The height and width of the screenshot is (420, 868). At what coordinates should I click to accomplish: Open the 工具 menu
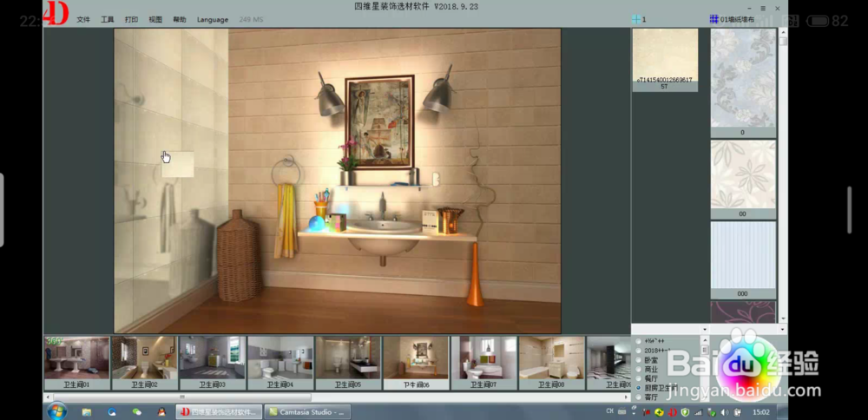tap(108, 19)
